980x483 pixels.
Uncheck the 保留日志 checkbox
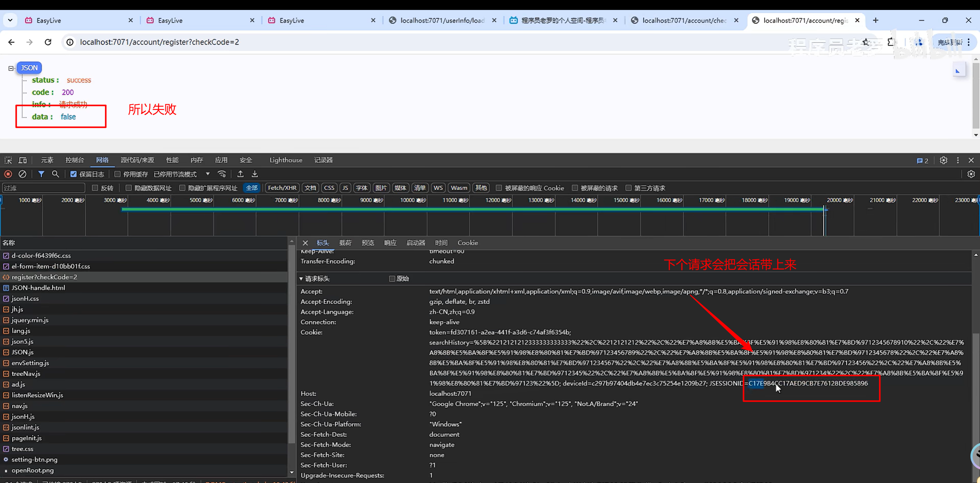coord(73,174)
